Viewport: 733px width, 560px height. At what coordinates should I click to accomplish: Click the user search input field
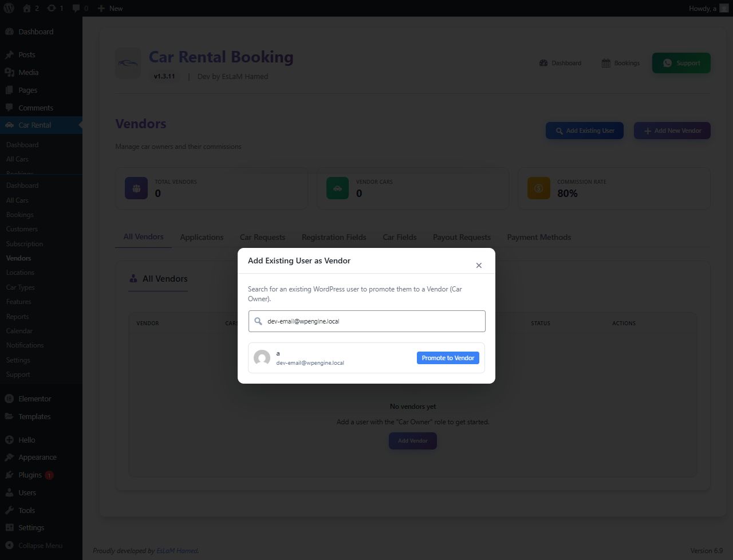coord(372,321)
